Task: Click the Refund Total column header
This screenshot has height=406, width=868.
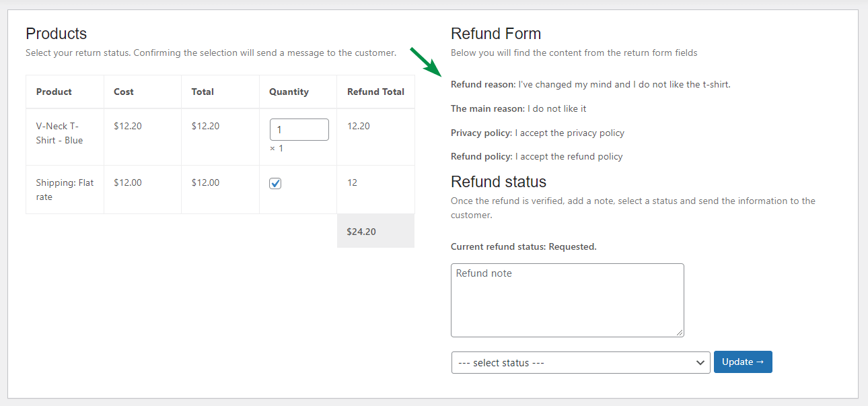Action: 375,92
